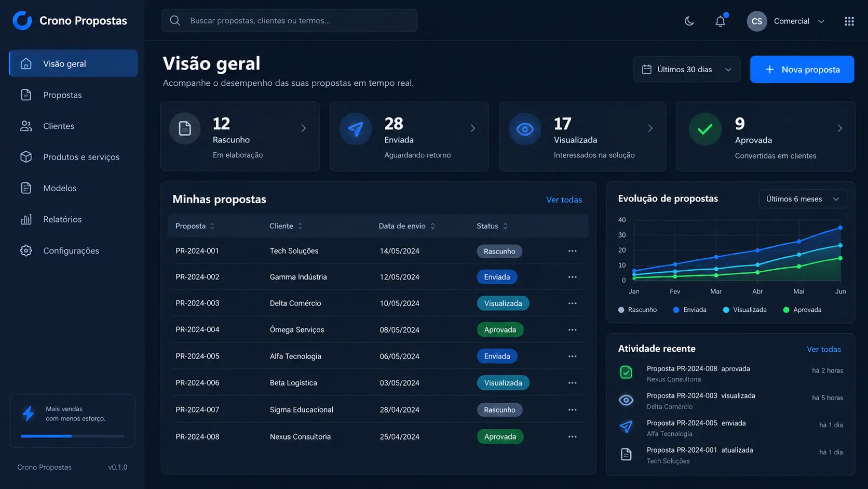868x489 pixels.
Task: Expand the Últimos 6 meses chart dropdown
Action: pyautogui.click(x=803, y=199)
